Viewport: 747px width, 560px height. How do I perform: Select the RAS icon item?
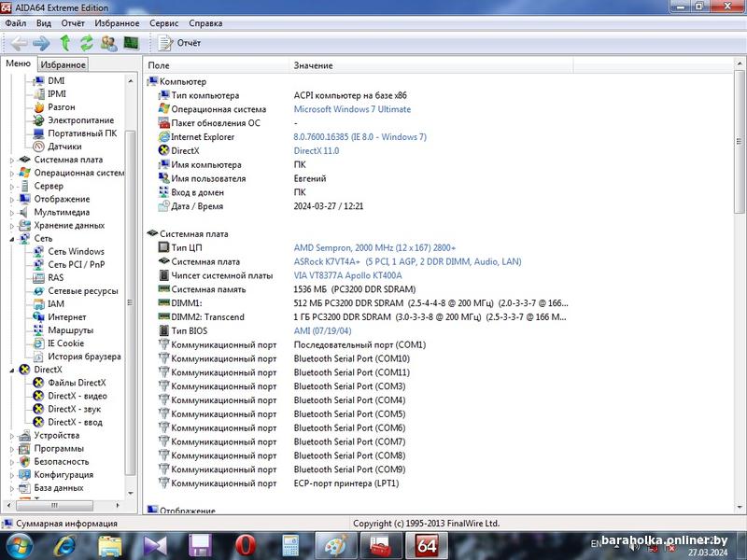point(38,277)
